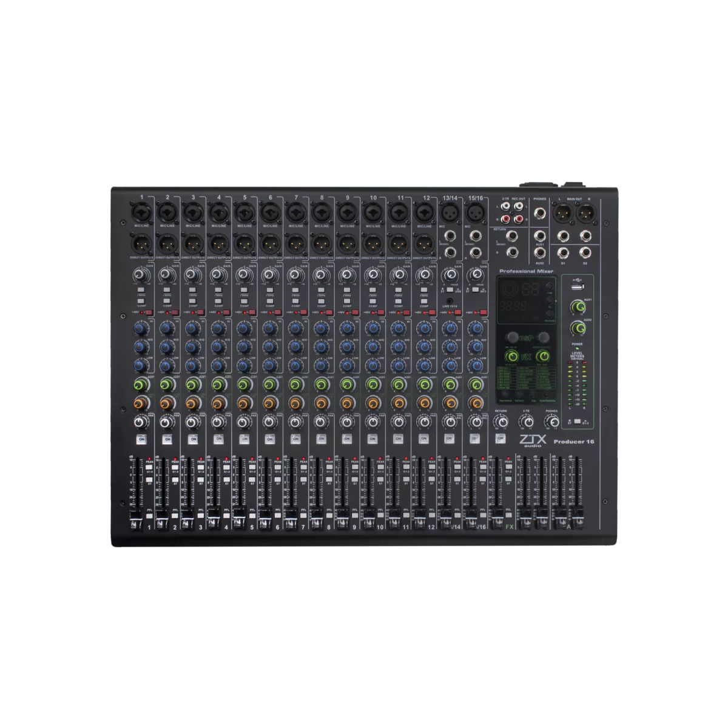Click channel 2 DIRECT OUTPUTS XLR connector
The image size is (728, 728).
tap(165, 242)
